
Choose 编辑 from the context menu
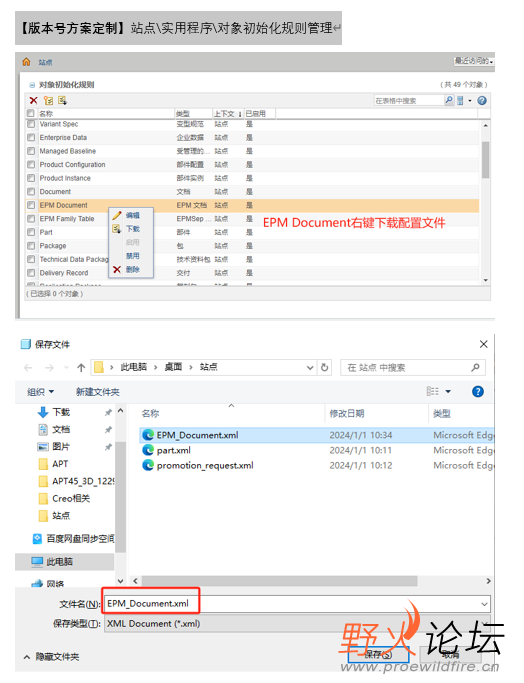pos(133,215)
